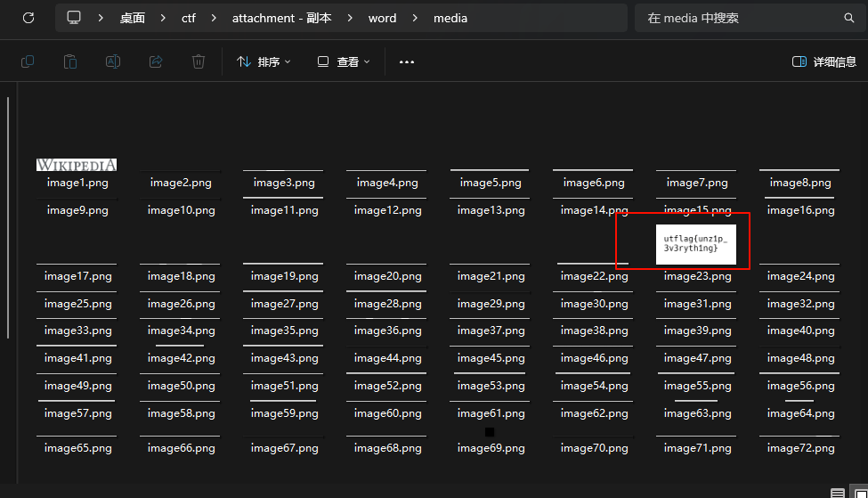
Task: Select file image30.png
Action: tap(594, 304)
